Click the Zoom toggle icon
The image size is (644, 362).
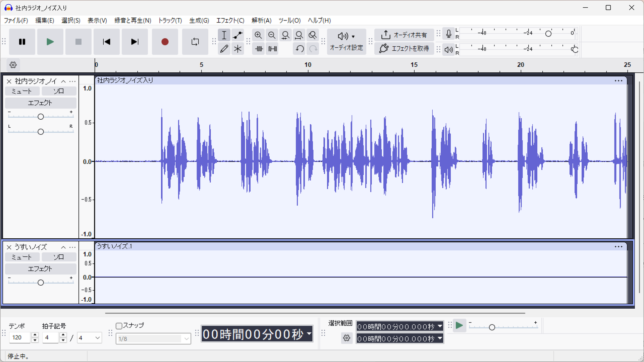pos(313,35)
